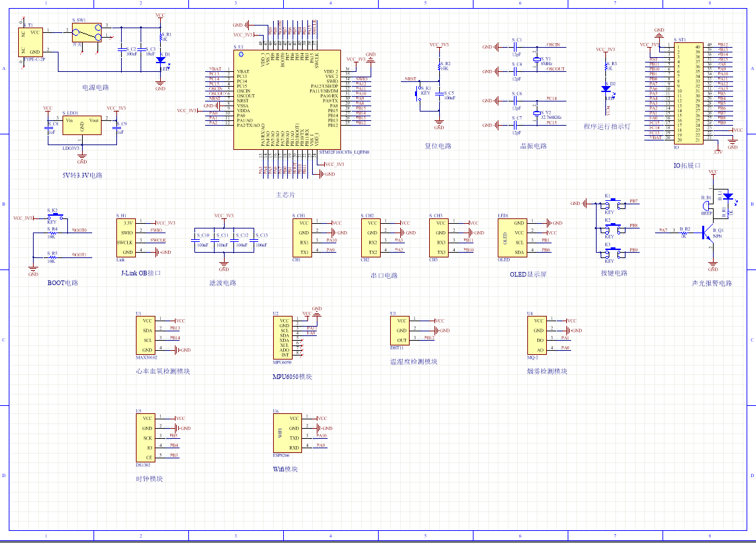Select the LDO3V3 regulator symbol S_LDO1
The image size is (756, 543).
82,125
